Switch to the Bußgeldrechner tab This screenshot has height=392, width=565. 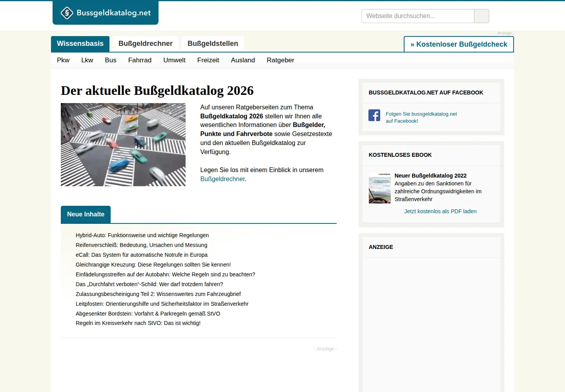[x=146, y=44]
